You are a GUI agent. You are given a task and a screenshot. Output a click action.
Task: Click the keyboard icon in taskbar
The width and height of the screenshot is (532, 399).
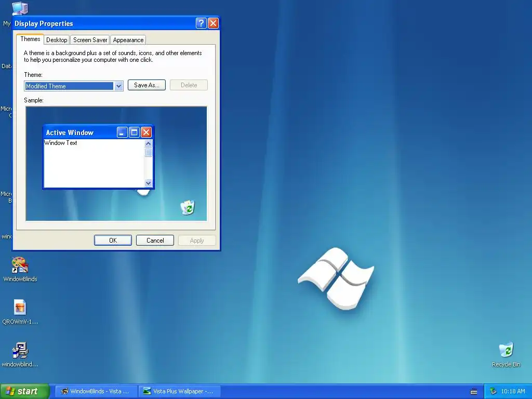(x=474, y=392)
